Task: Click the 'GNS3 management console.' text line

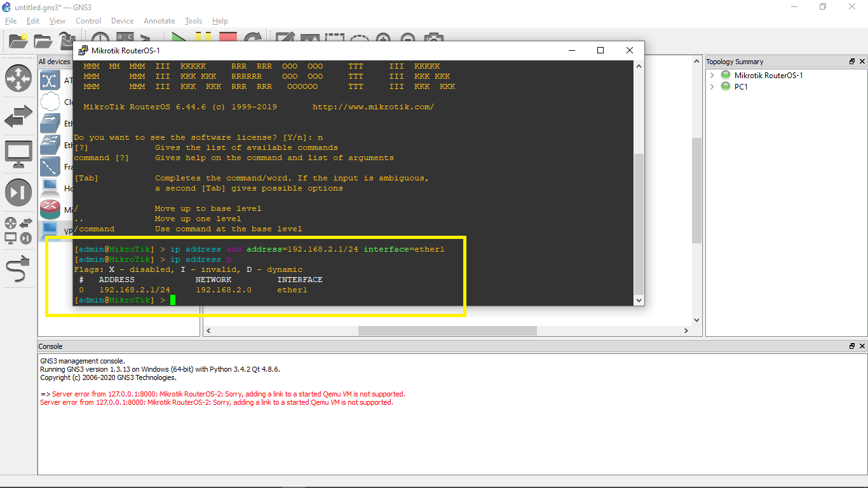Action: 83,361
